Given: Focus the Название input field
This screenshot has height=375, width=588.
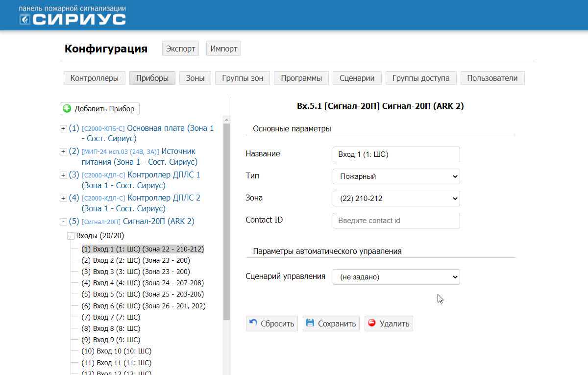Looking at the screenshot, I should (396, 154).
